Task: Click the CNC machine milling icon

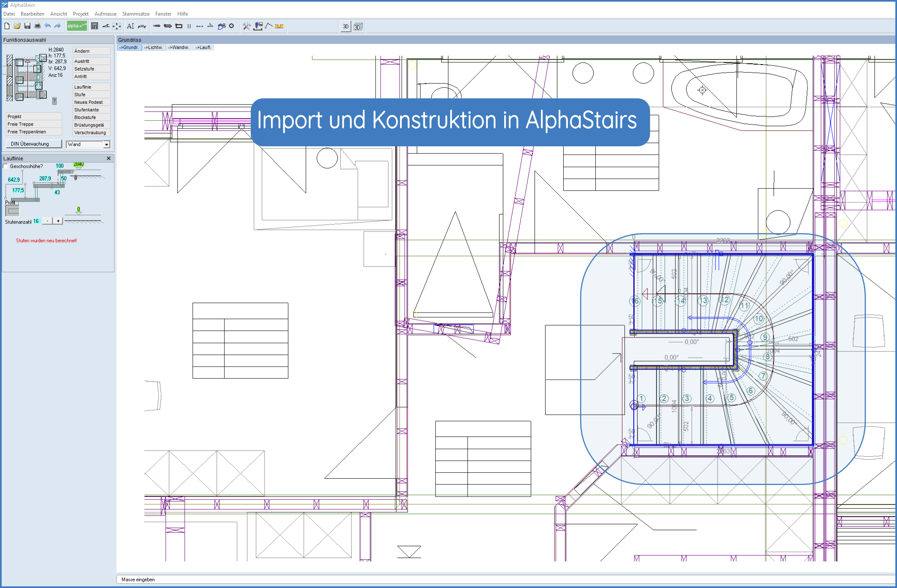Action: 258,26
